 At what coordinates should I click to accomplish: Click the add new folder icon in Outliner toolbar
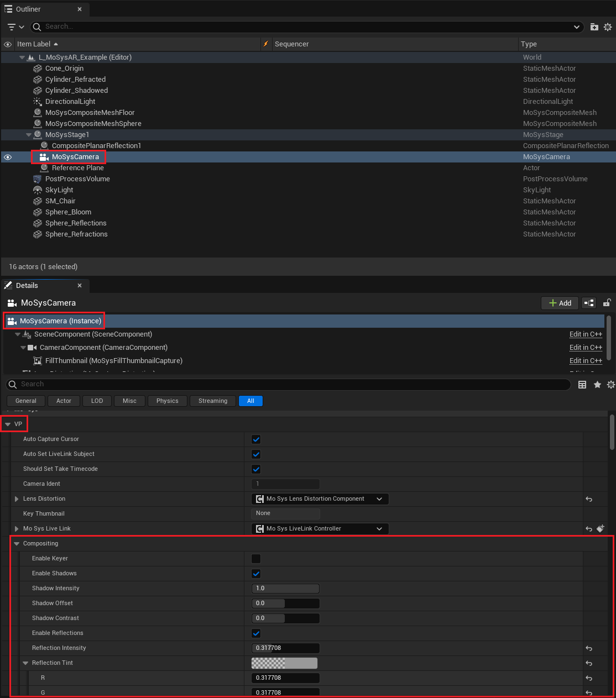594,27
